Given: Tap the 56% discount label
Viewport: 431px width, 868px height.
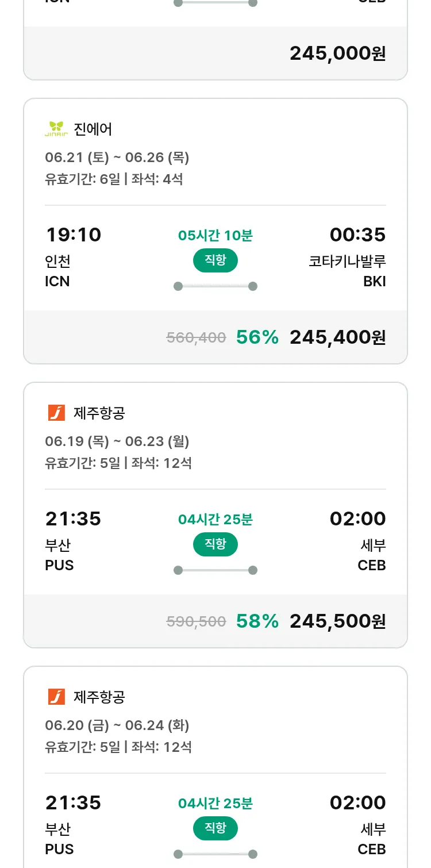Looking at the screenshot, I should point(257,337).
